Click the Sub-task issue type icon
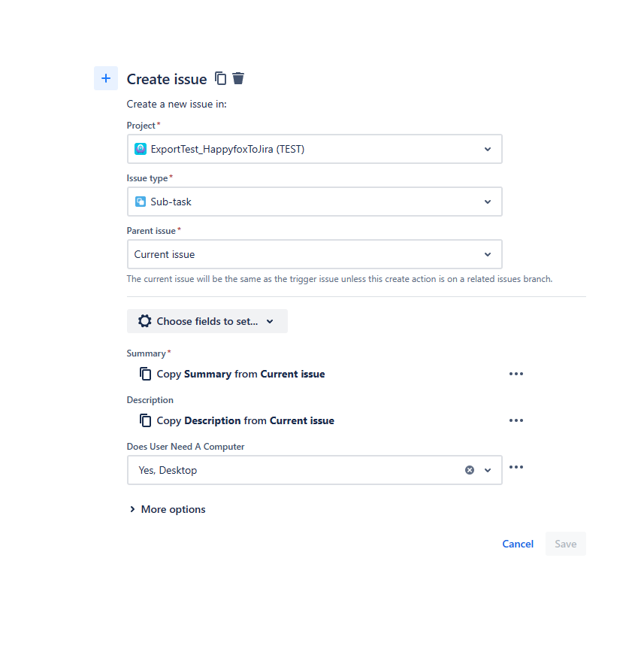This screenshot has height=646, width=644. [141, 202]
